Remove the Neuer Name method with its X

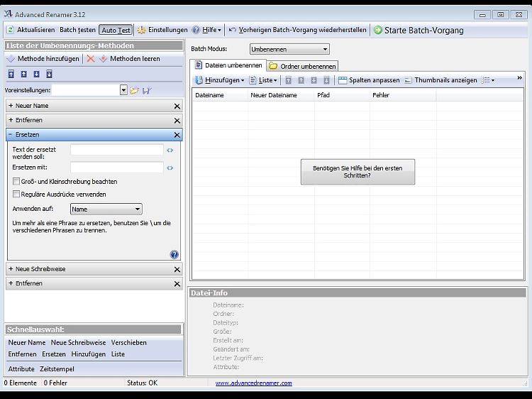pos(177,106)
